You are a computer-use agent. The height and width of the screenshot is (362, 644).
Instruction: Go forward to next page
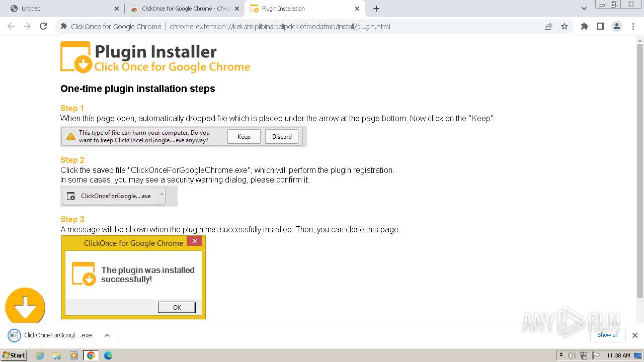[27, 27]
